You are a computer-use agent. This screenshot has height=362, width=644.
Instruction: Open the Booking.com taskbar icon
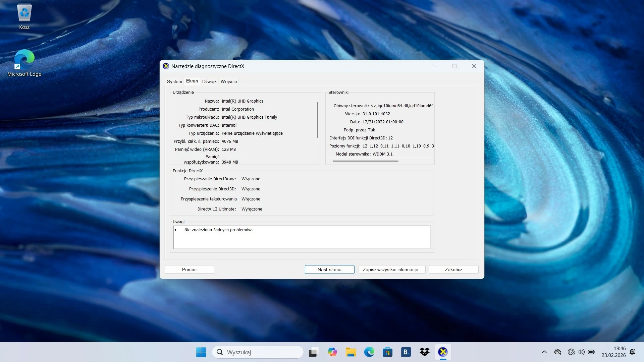pos(406,352)
